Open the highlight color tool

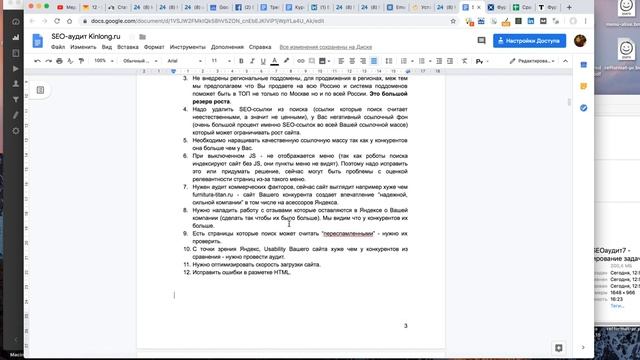(x=286, y=61)
